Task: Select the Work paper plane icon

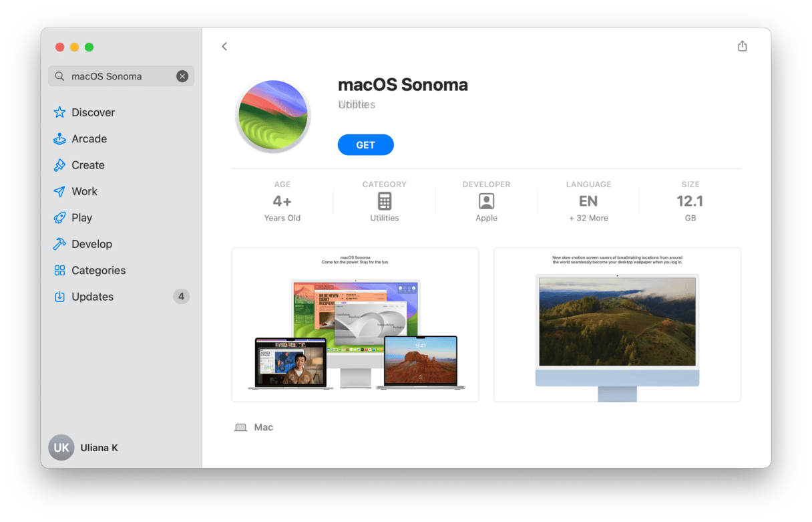Action: click(59, 191)
